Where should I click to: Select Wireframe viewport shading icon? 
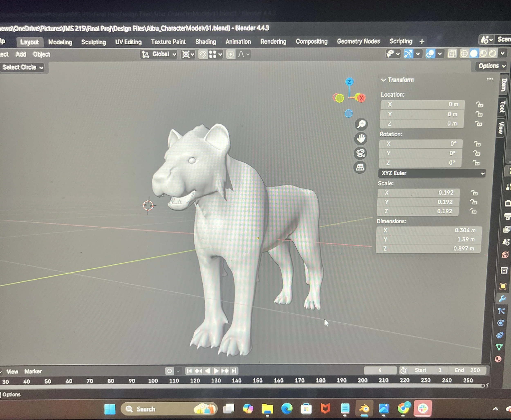[x=464, y=53]
